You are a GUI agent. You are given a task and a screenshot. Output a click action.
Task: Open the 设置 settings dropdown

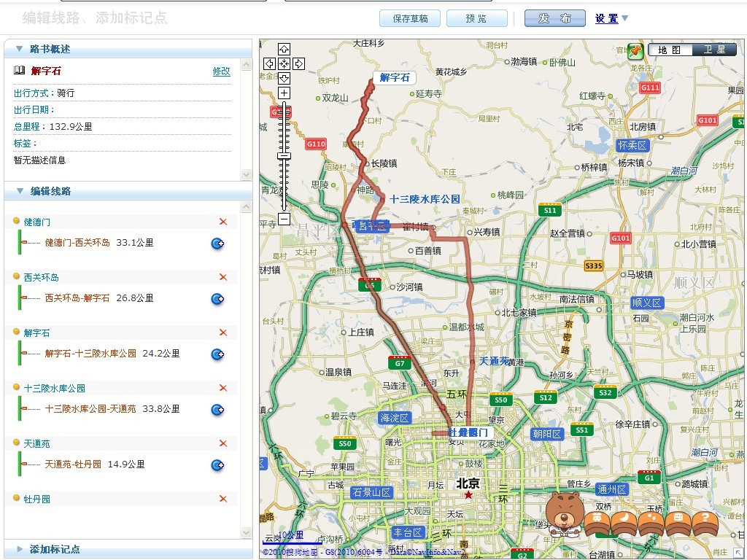tap(611, 19)
